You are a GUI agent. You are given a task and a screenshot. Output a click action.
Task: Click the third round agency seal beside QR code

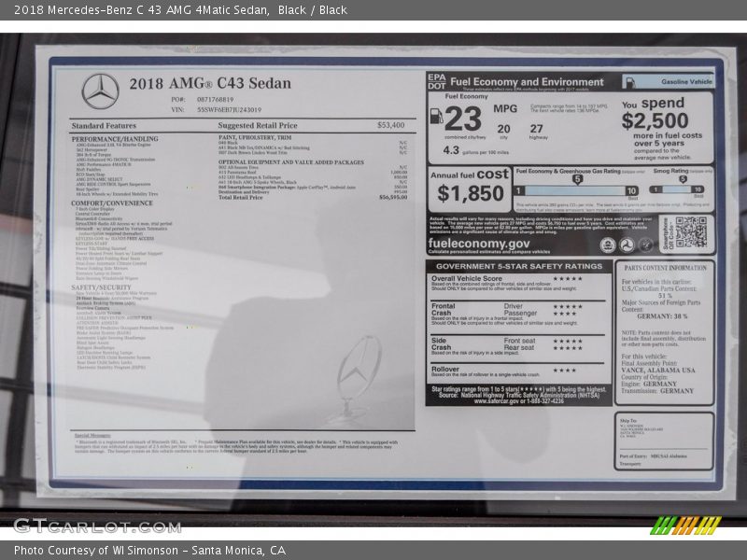(645, 245)
